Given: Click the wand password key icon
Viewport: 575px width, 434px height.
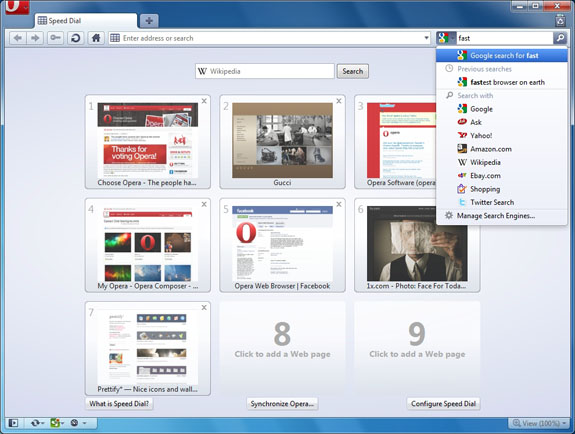Looking at the screenshot, I should (x=55, y=38).
